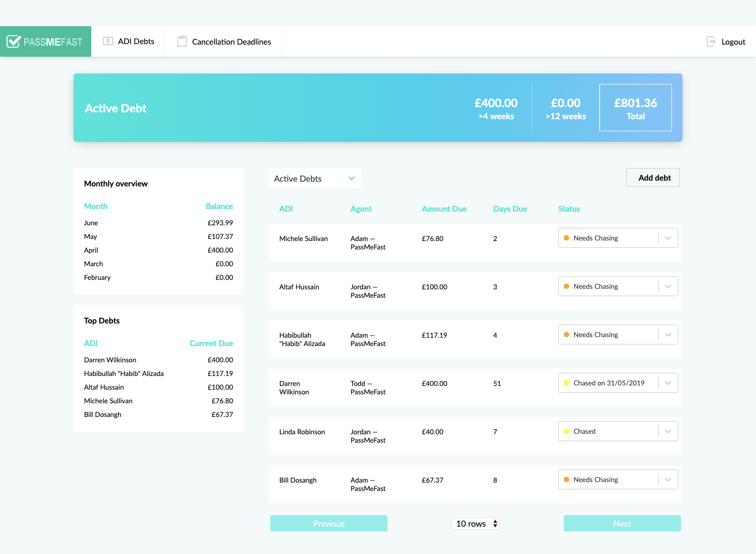
Task: Click Bill Dosangh name in debts table
Action: pyautogui.click(x=298, y=480)
